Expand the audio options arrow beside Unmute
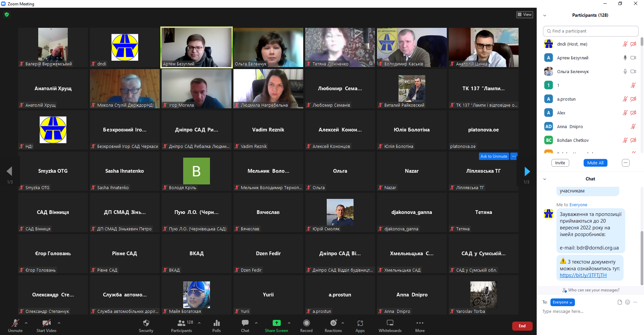This screenshot has height=335, width=644. tap(26, 323)
